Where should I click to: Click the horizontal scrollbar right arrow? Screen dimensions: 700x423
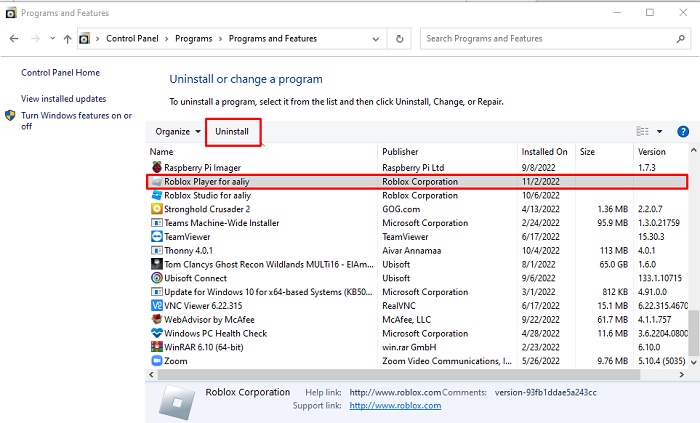682,375
